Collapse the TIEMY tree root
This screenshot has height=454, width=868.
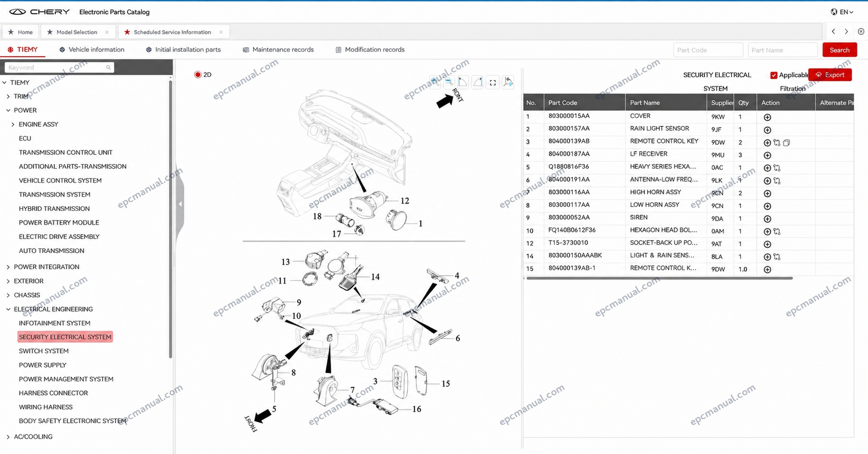coord(5,82)
